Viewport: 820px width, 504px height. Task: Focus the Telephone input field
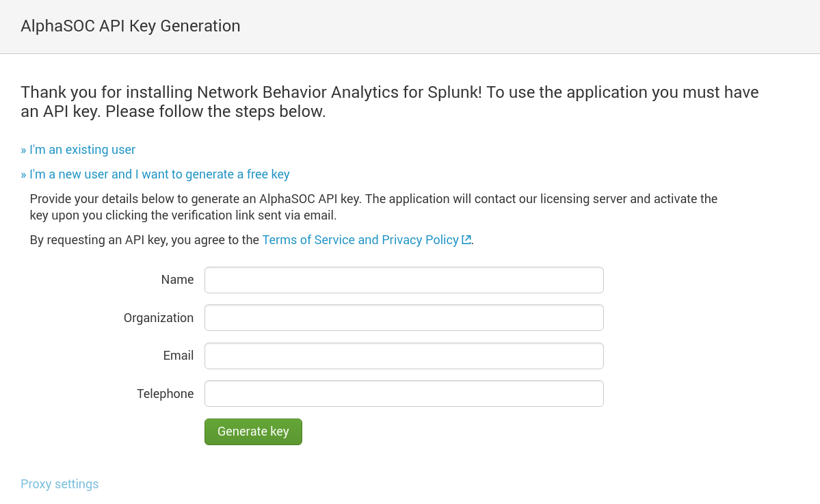(404, 394)
